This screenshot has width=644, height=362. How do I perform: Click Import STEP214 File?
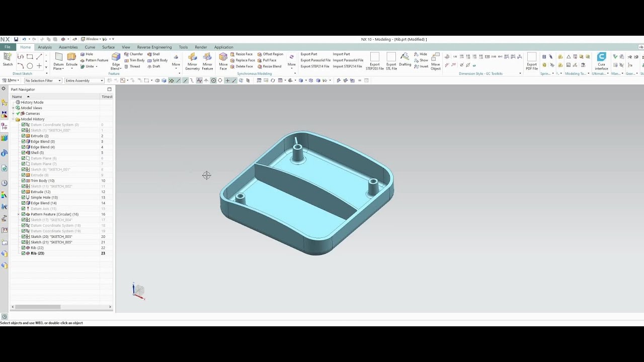(x=347, y=66)
